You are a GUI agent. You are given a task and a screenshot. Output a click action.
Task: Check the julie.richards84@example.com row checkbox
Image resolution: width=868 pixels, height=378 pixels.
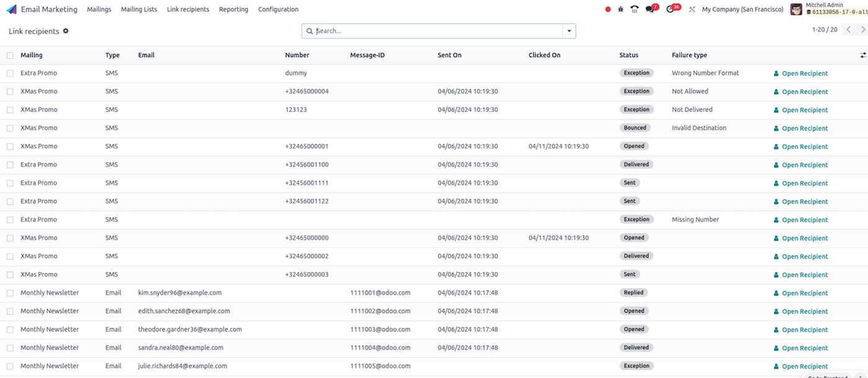click(10, 366)
